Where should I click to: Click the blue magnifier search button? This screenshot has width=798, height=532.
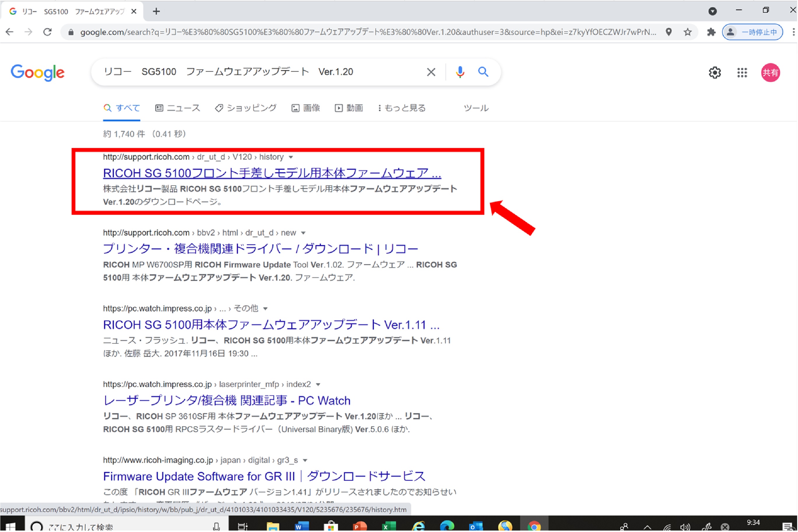(483, 72)
